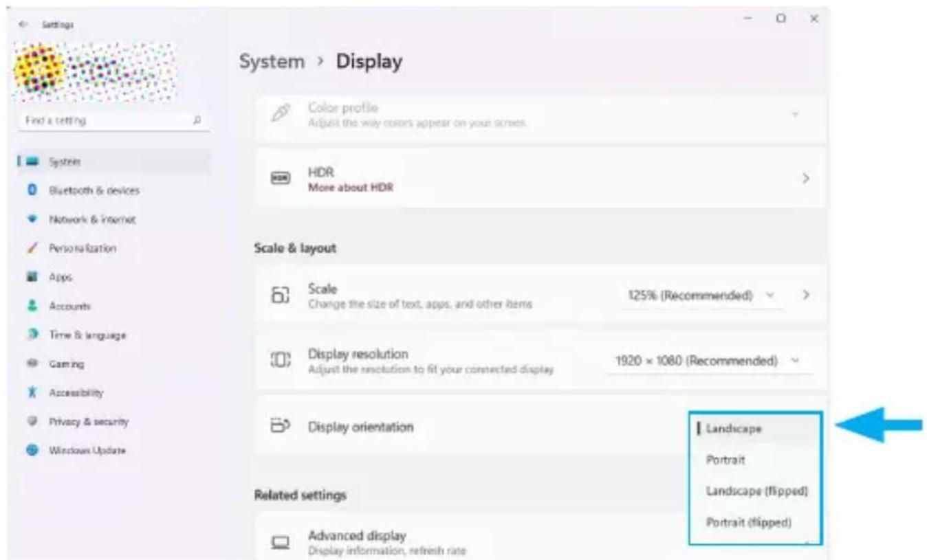Viewport: 927px width, 560px height.
Task: Click the Color profile pen icon
Action: (280, 114)
